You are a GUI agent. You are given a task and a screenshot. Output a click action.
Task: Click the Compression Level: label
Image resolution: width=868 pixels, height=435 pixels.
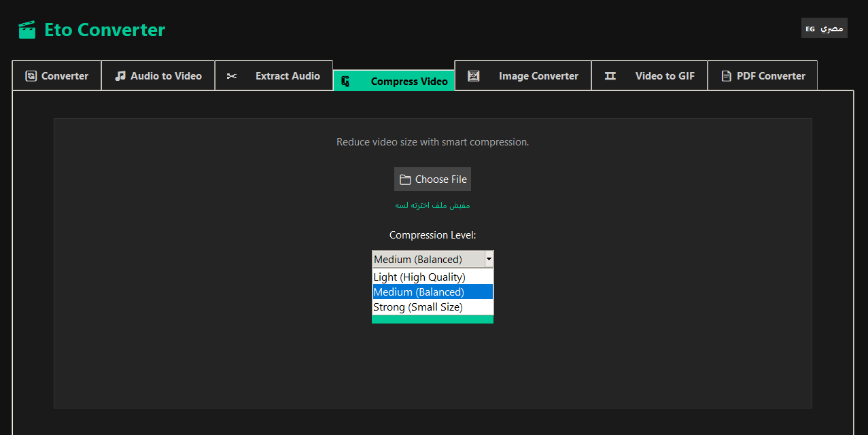[432, 235]
